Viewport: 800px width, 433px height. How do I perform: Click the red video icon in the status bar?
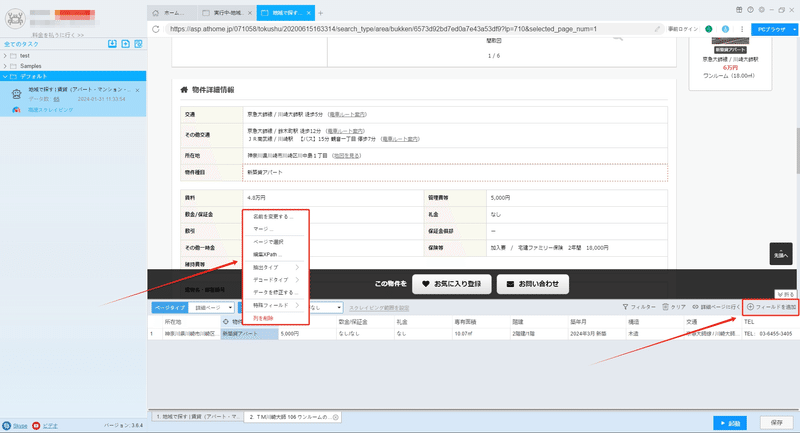tap(36, 425)
